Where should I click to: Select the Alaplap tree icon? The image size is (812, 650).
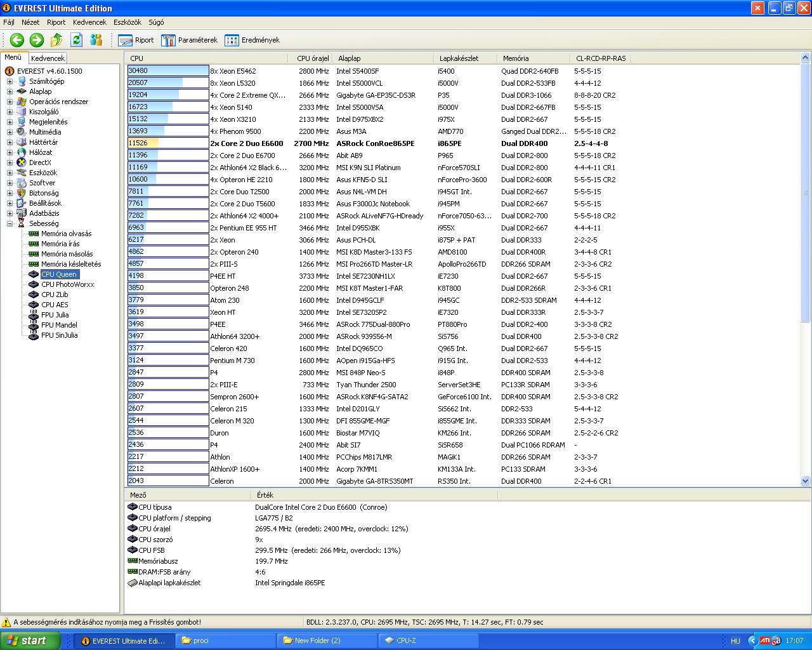point(22,91)
